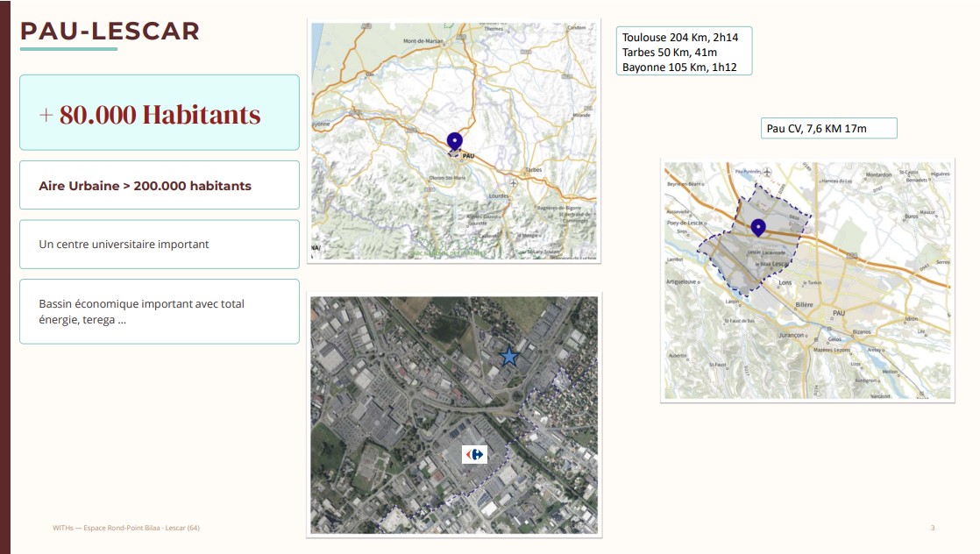Click 'Montardon' label on zone map

point(878,175)
